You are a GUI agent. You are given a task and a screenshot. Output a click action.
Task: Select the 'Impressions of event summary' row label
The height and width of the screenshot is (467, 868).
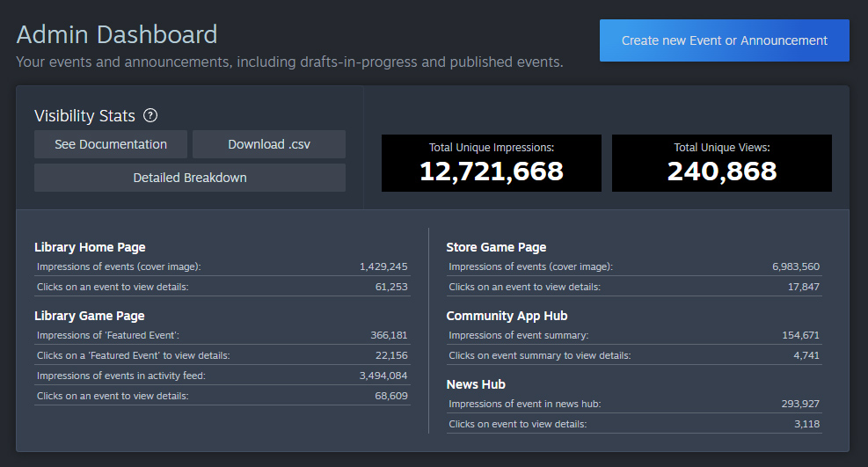(519, 335)
